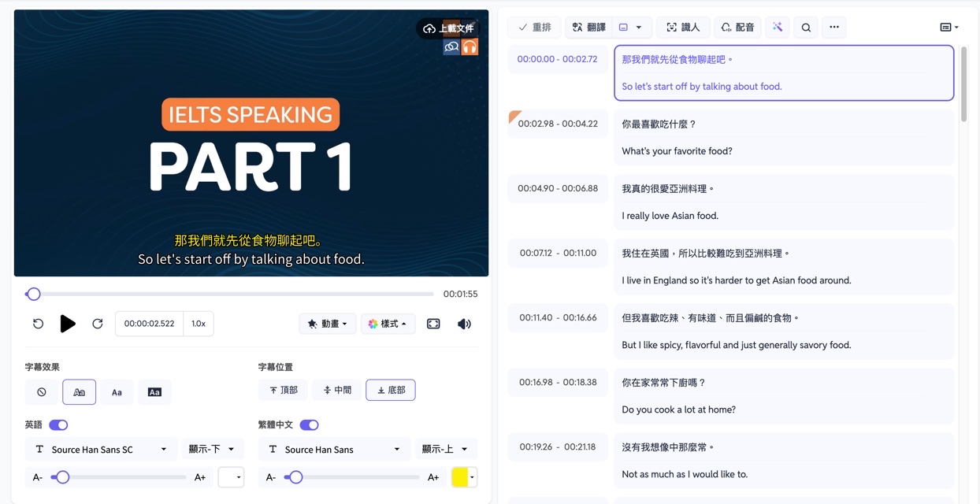Screen dimensions: 980x504
Task: Click the 配音 dubbing button
Action: click(737, 28)
